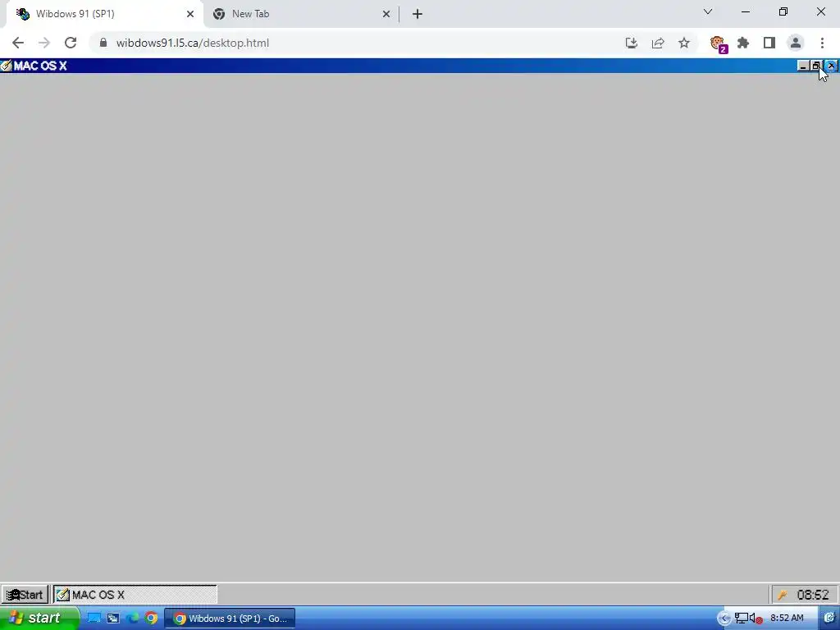This screenshot has width=840, height=630.
Task: Click the padlock site info icon
Action: 103,43
